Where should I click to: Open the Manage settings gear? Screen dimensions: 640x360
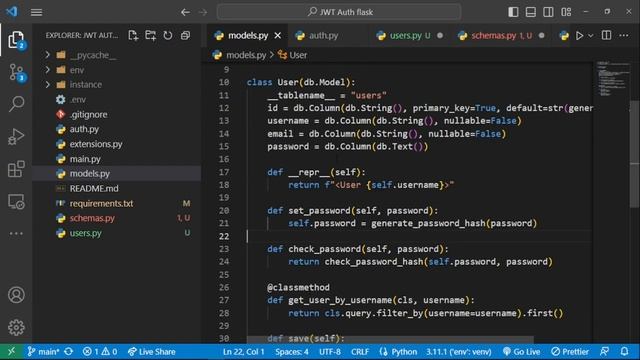pyautogui.click(x=16, y=327)
